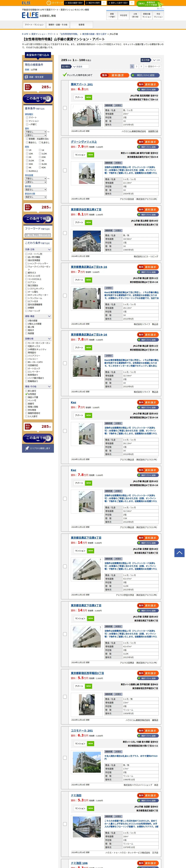Add グリーンヴァリィ川上 to 検討リスト
This screenshot has height=868, width=186.
point(148,147)
